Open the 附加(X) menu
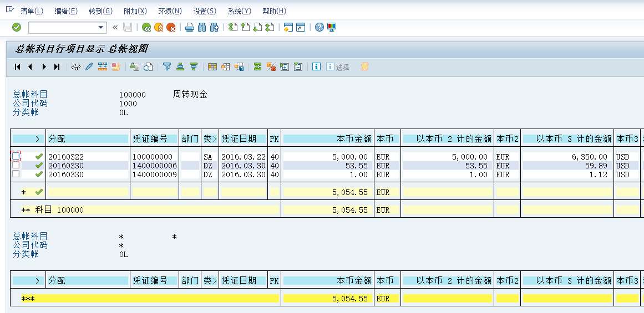The image size is (644, 313). [x=135, y=11]
